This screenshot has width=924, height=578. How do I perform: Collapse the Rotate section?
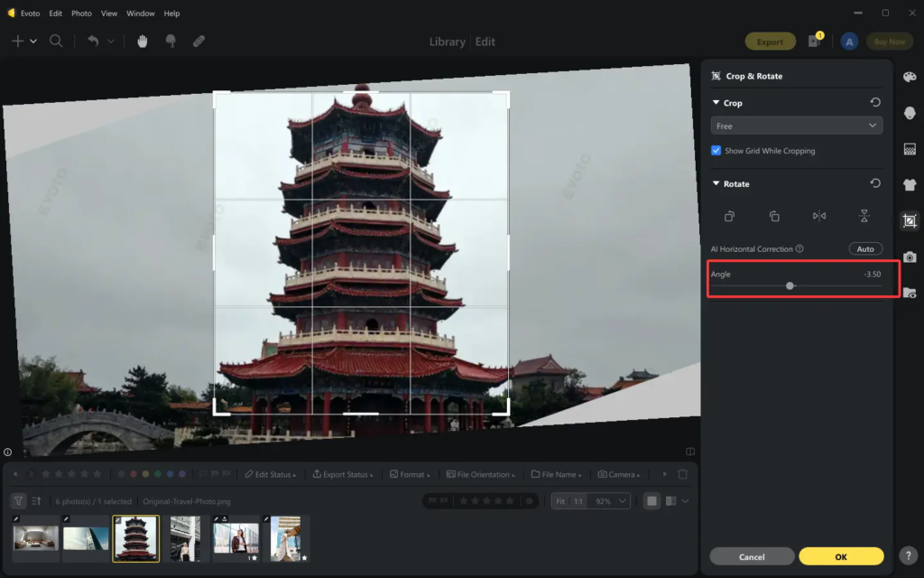716,183
